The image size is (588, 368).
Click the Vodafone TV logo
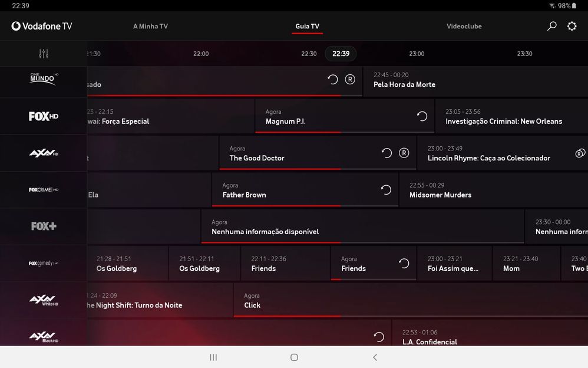coord(41,26)
